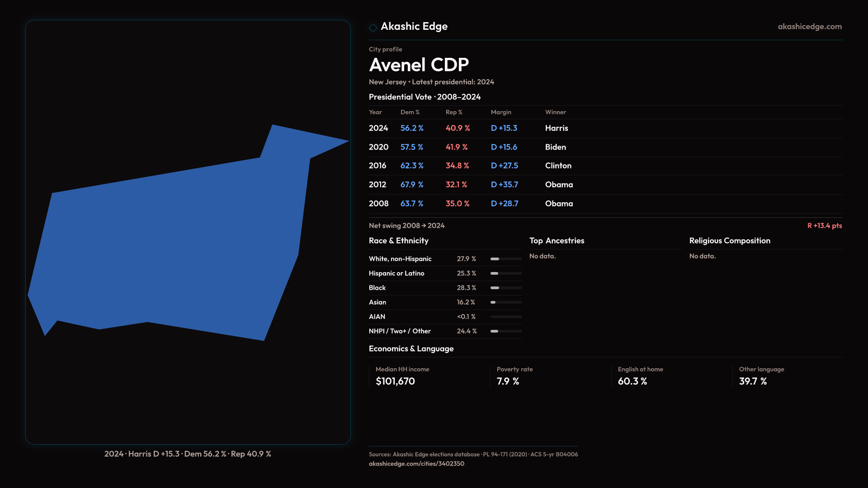Click the Poverty rate 7.9 % stat
The image size is (868, 488).
[x=508, y=381]
